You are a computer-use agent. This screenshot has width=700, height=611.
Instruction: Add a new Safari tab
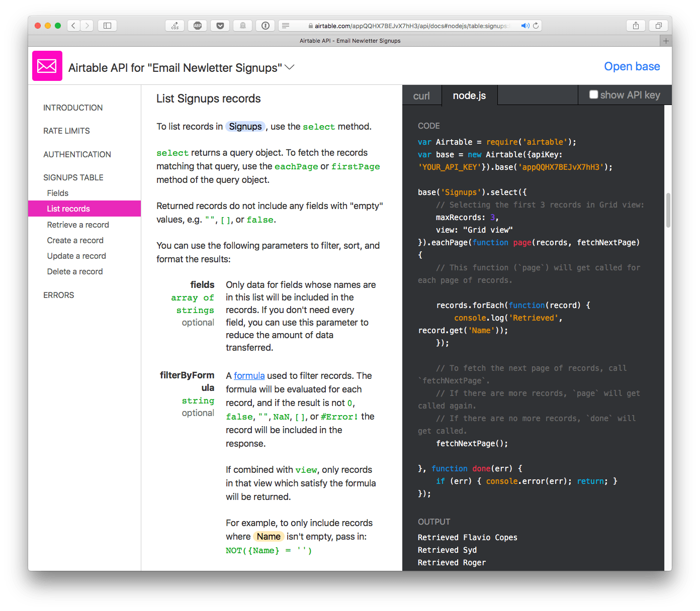pyautogui.click(x=666, y=41)
